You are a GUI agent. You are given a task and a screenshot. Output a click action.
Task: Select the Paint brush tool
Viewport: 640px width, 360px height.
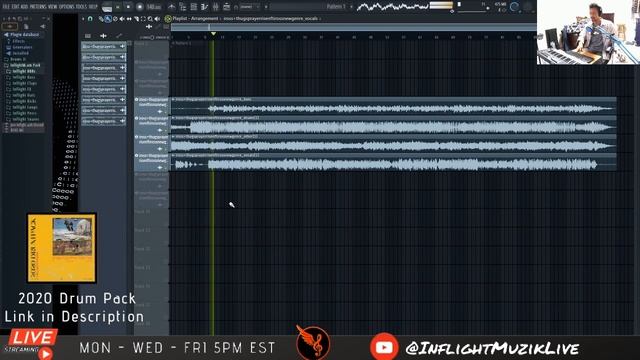pyautogui.click(x=108, y=19)
